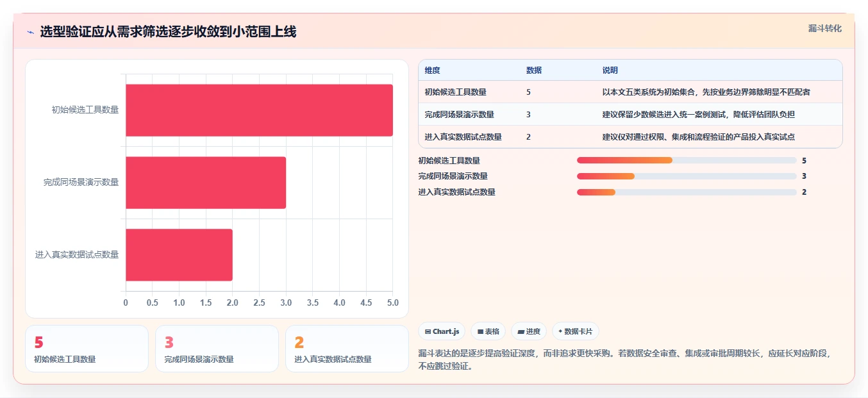The width and height of the screenshot is (868, 398).
Task: Click the lightning icon beside the slide title
Action: pos(30,32)
